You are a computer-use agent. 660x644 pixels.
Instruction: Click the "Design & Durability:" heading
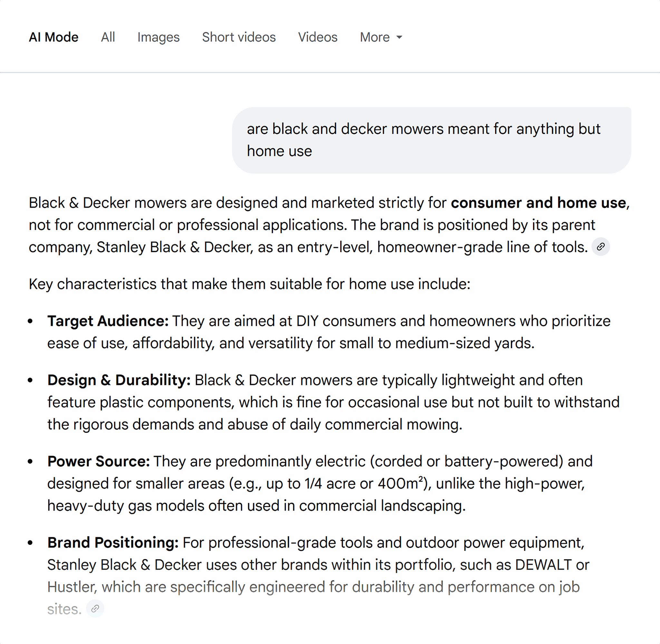tap(119, 380)
